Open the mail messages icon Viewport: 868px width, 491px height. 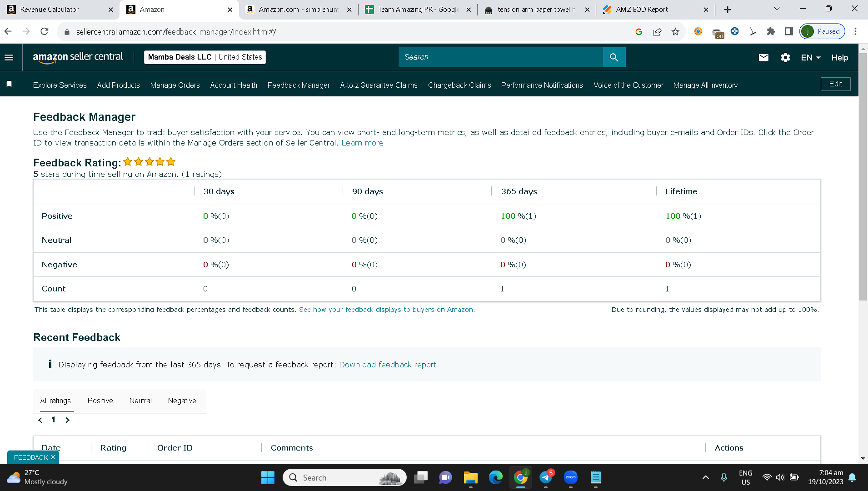[x=763, y=57]
